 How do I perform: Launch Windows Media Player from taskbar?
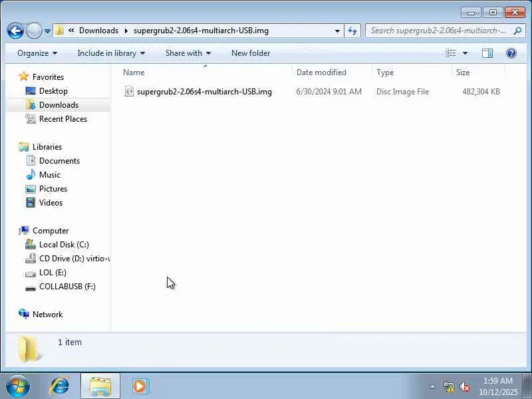click(140, 386)
